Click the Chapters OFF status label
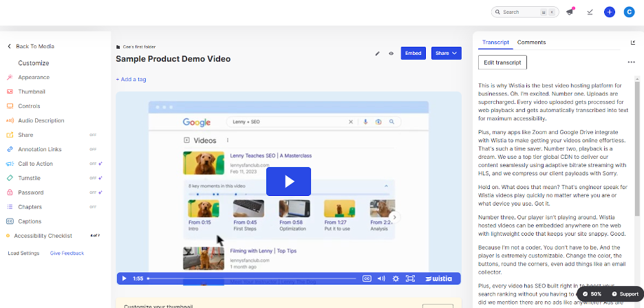The image size is (644, 308). coord(93,207)
